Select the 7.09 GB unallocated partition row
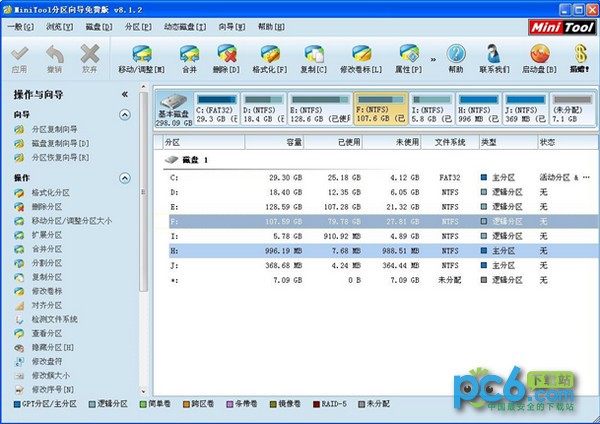 (x=383, y=280)
